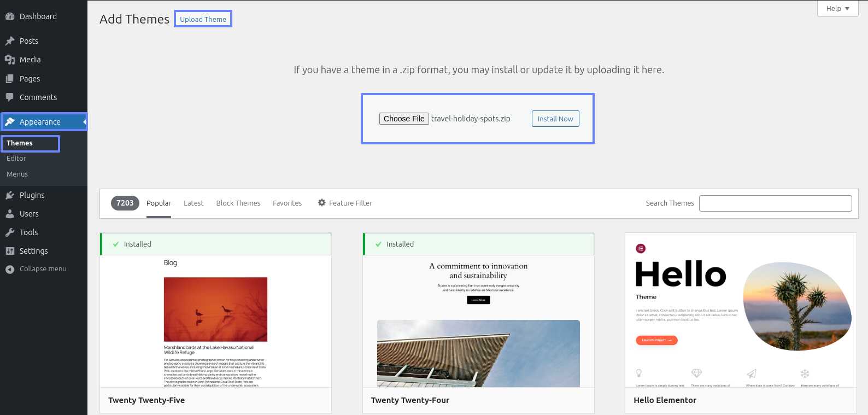Click the green checkmark on Twenty Twenty-Four
This screenshot has height=415, width=868.
tap(378, 244)
